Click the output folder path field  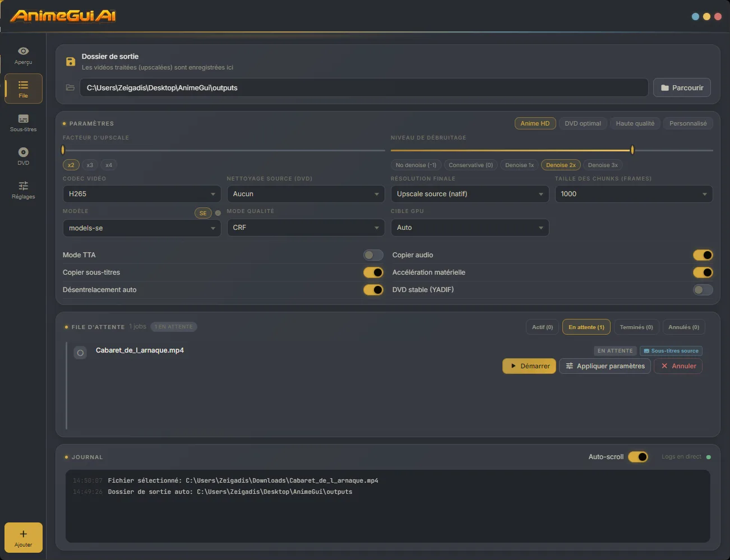coord(364,87)
